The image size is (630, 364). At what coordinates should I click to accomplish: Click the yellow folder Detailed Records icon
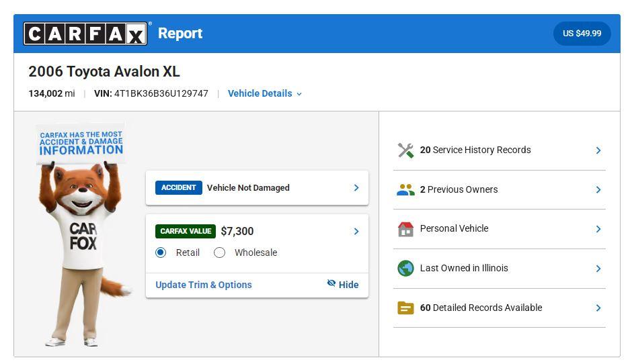405,308
